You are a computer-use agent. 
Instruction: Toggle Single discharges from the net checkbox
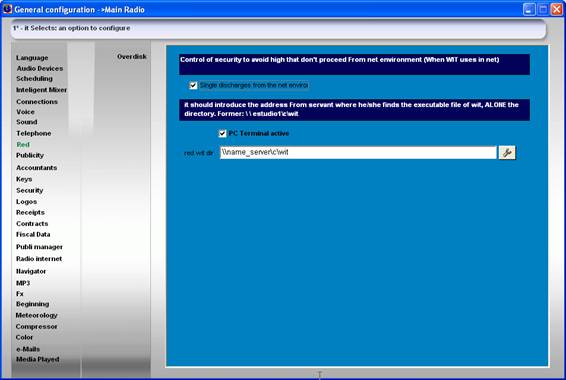(193, 86)
